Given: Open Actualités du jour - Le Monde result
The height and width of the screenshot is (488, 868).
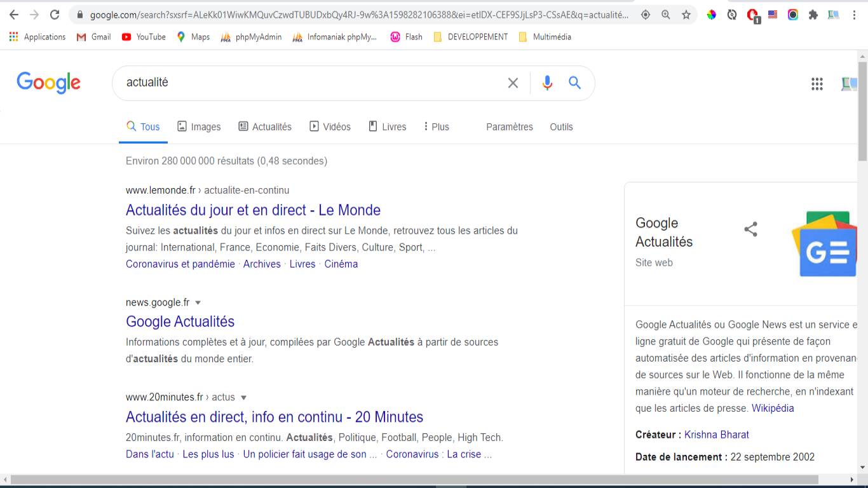Looking at the screenshot, I should pyautogui.click(x=253, y=210).
